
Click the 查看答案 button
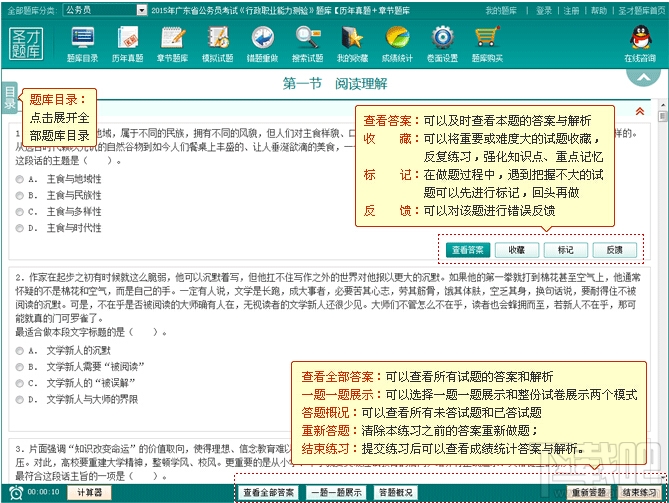pyautogui.click(x=468, y=250)
